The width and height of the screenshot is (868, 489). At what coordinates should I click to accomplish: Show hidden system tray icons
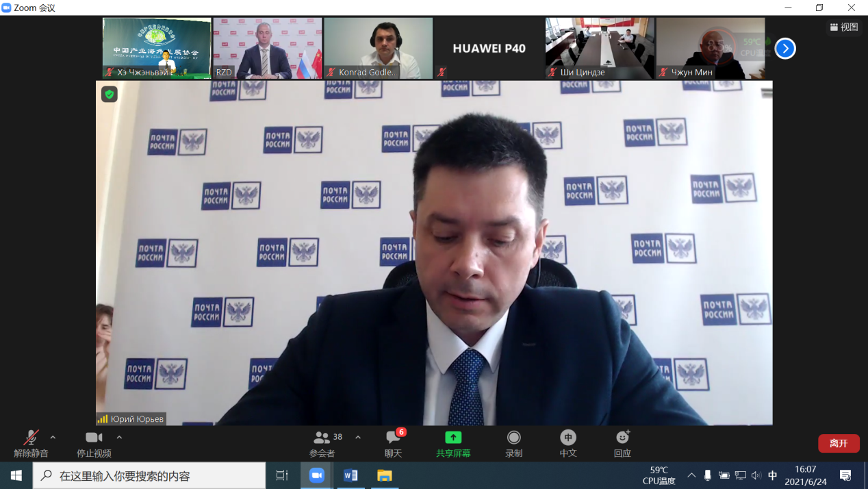691,475
